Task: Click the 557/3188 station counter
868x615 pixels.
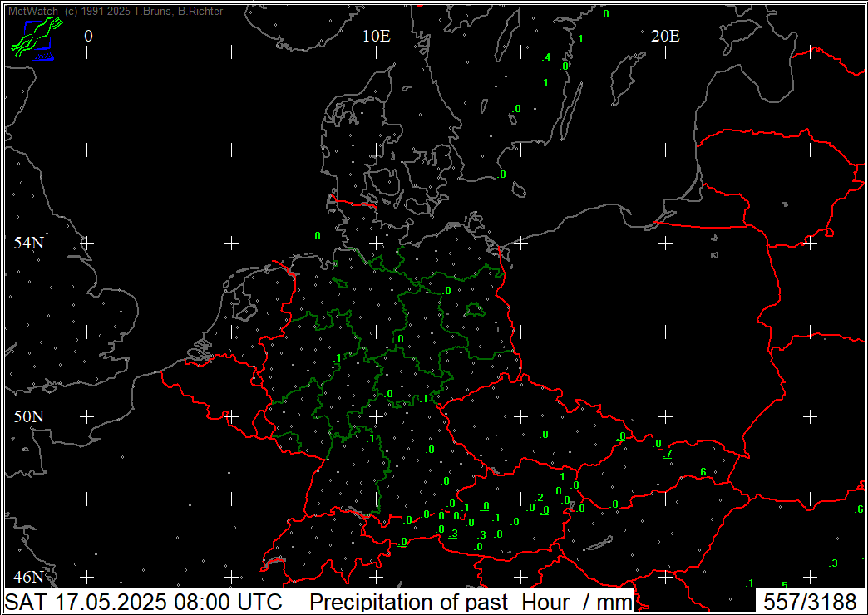Action: tap(810, 601)
